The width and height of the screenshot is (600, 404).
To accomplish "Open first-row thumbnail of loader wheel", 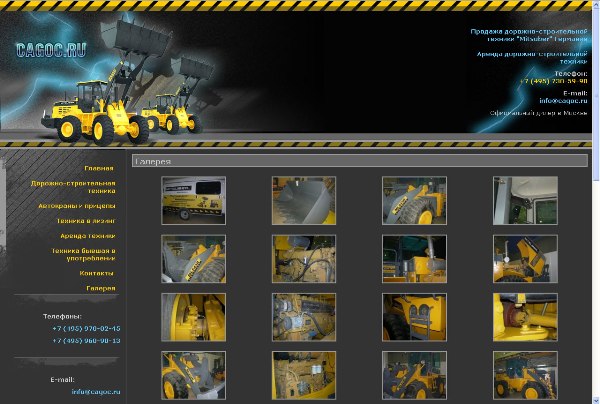I will (414, 200).
